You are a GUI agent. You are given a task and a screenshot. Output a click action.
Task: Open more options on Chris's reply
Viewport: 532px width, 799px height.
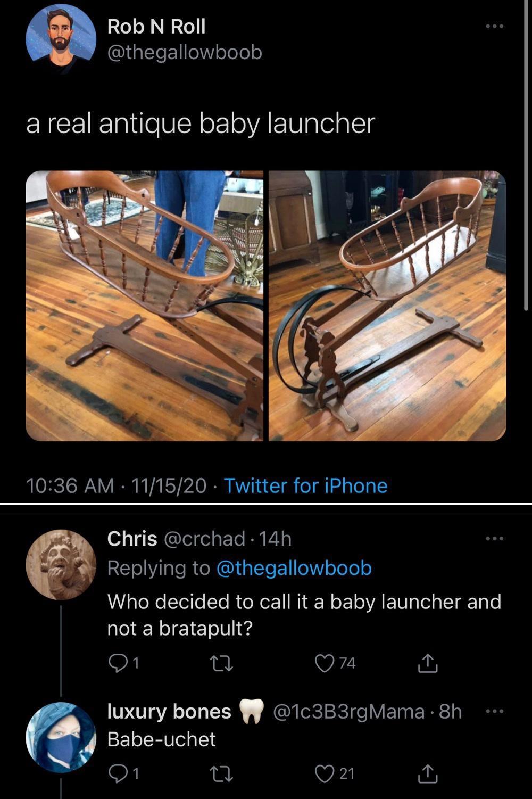coord(494,539)
